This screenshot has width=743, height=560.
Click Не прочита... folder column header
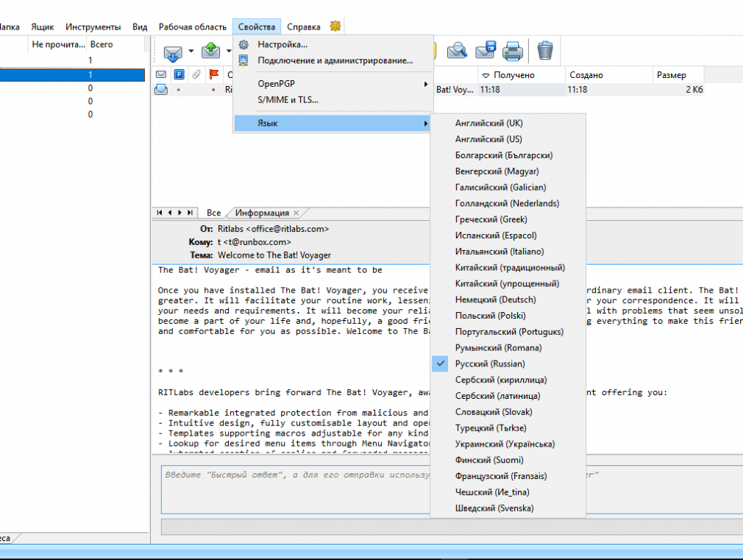58,45
